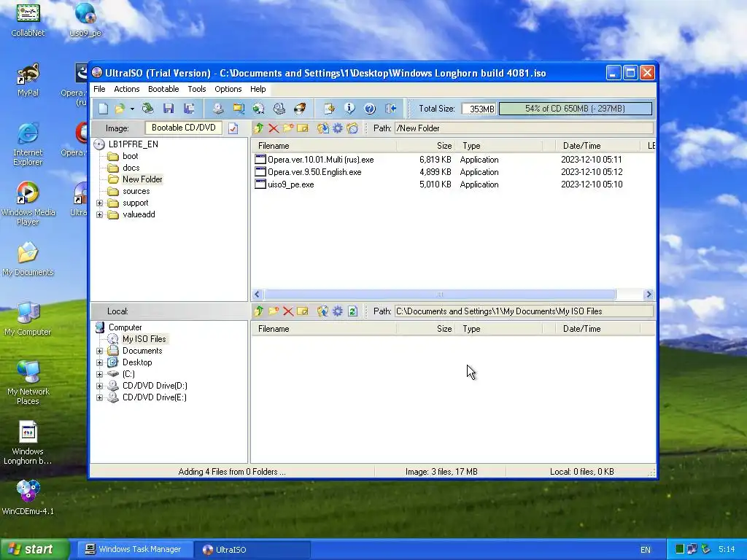This screenshot has height=560, width=747.
Task: Open the Help menu
Action: coord(258,89)
